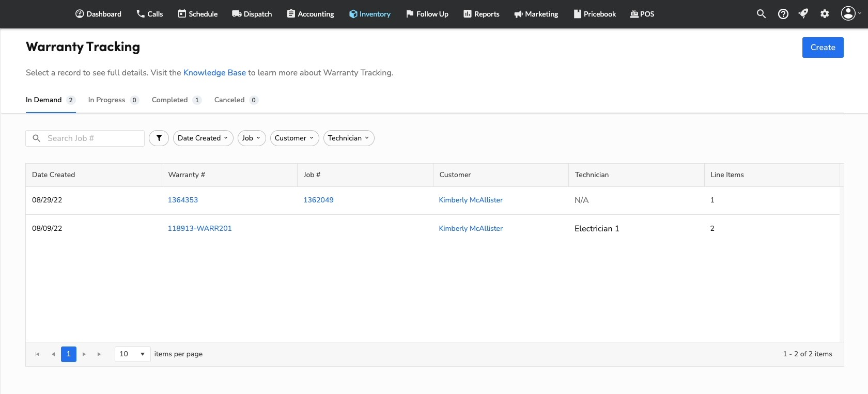The height and width of the screenshot is (394, 868).
Task: Open Follow Up in the navigation bar
Action: (427, 14)
